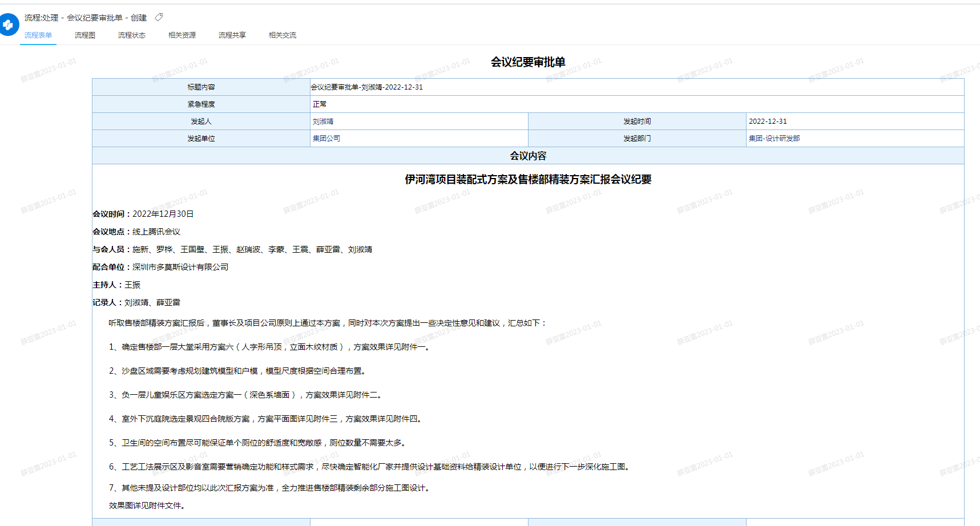Click the urgency value 正常

pos(320,104)
